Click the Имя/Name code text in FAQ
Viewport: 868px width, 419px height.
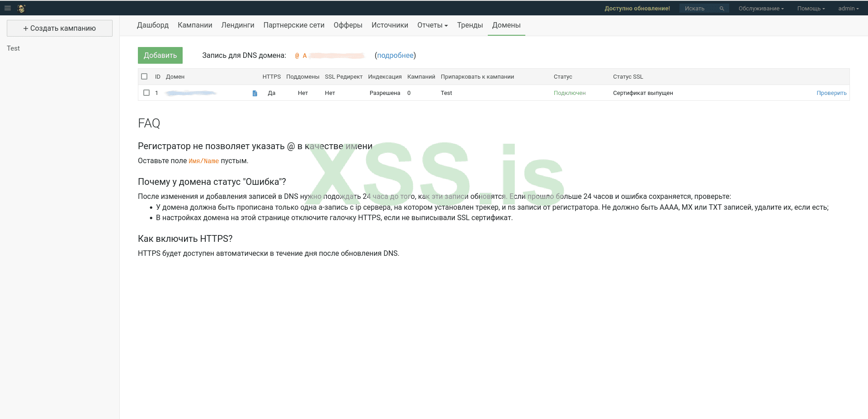pyautogui.click(x=204, y=161)
